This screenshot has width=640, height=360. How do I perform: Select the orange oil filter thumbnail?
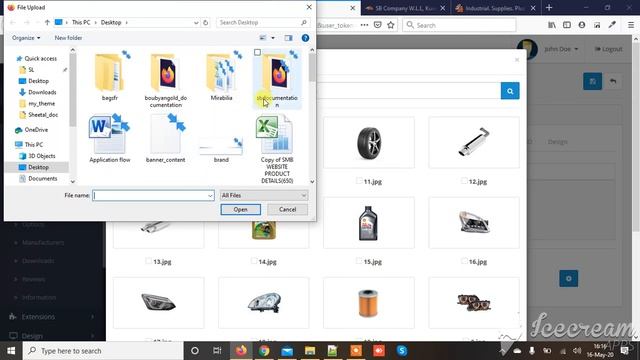[369, 303]
